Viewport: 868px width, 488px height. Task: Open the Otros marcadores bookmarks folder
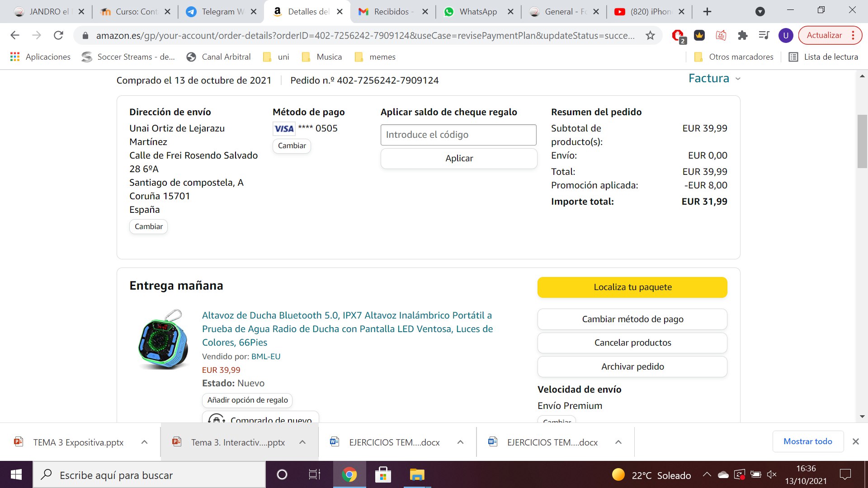pyautogui.click(x=734, y=56)
